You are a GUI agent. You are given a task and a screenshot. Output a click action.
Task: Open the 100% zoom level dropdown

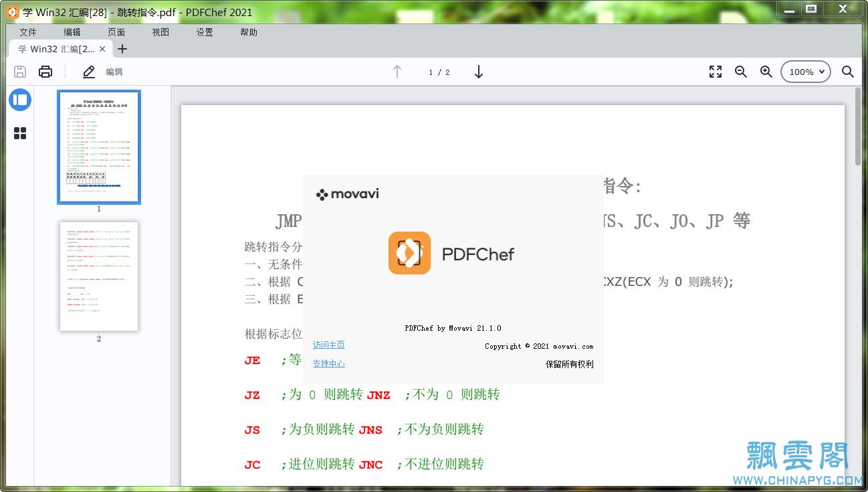805,72
